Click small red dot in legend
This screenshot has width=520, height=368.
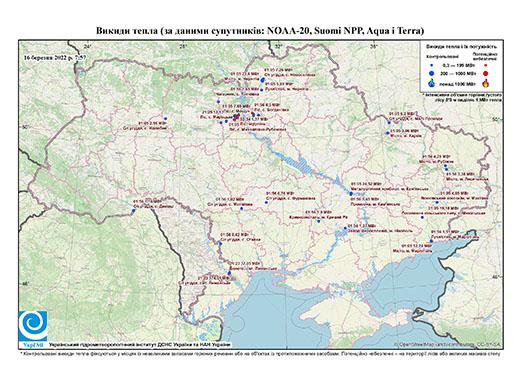[486, 65]
